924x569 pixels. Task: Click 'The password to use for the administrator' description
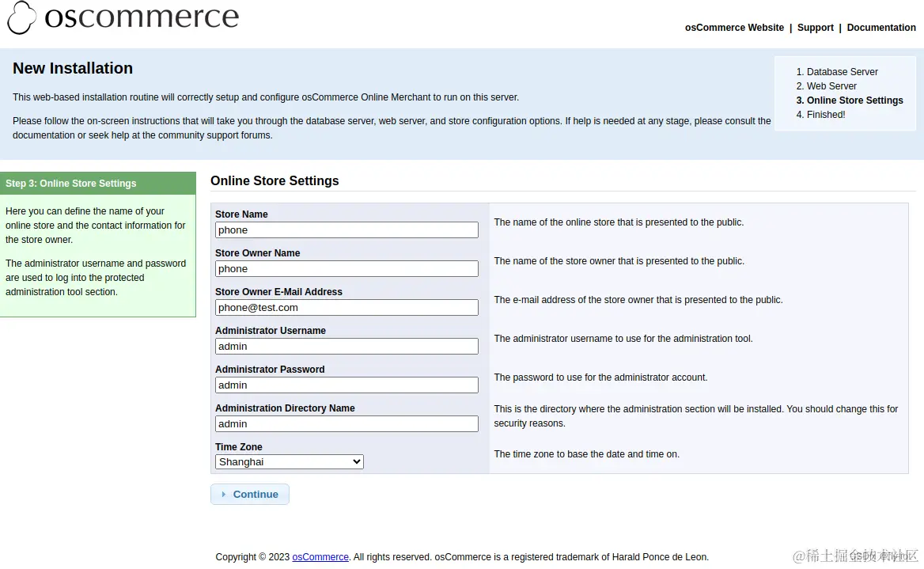600,377
